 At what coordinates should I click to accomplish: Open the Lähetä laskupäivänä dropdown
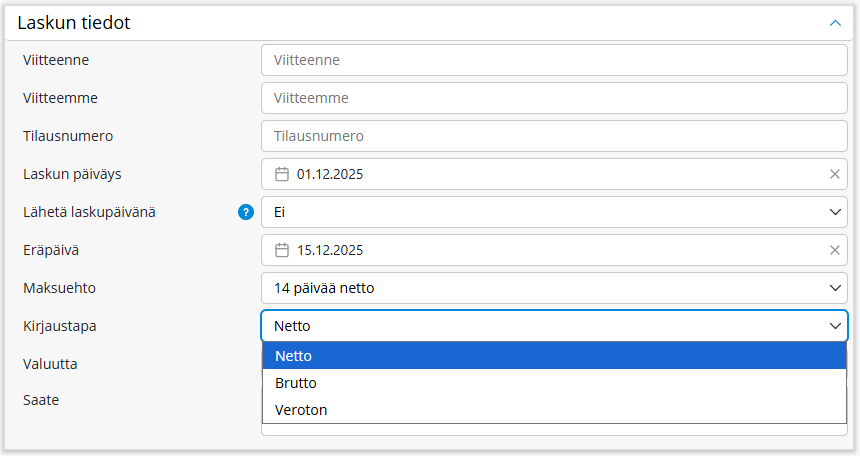tap(554, 212)
